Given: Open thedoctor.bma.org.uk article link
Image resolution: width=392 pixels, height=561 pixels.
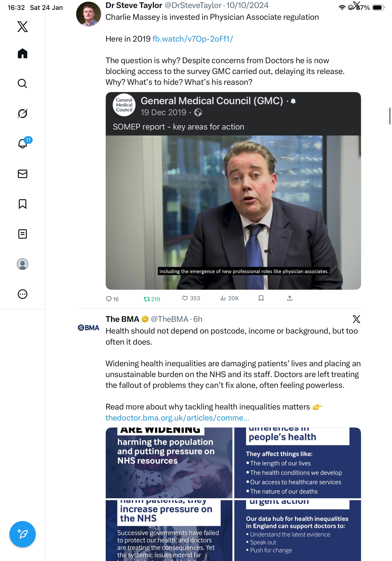Looking at the screenshot, I should tap(177, 417).
